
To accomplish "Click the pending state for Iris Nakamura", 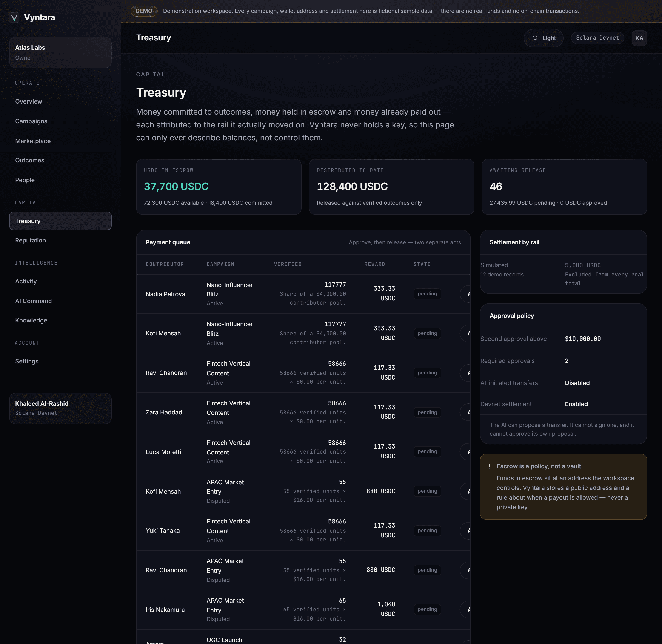I will coord(427,609).
